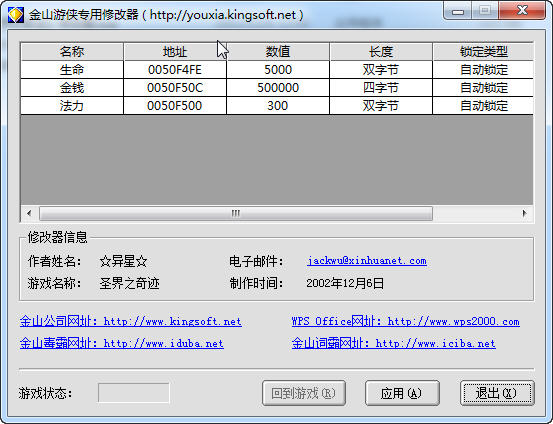Viewport: 553px width, 424px height.
Task: Click the 地址 column header
Action: point(175,52)
